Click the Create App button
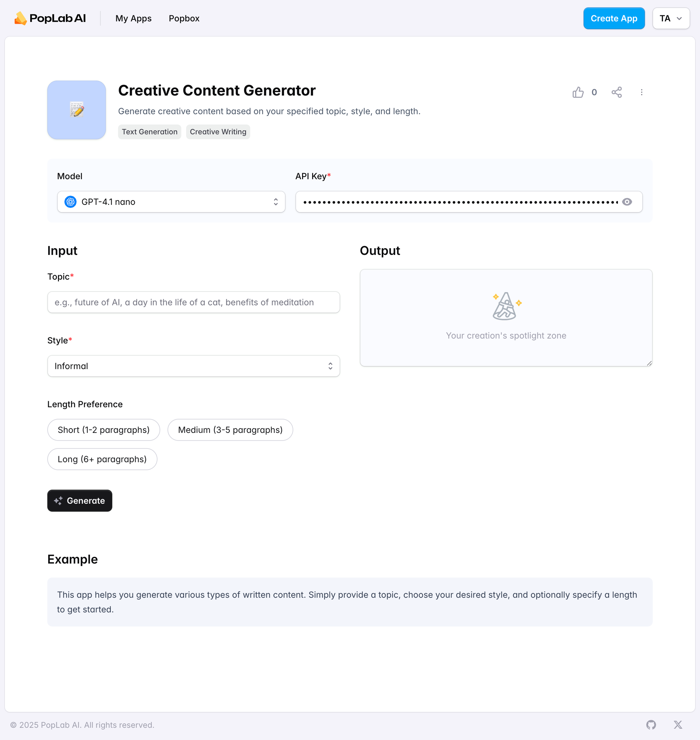The width and height of the screenshot is (700, 740). tap(614, 18)
